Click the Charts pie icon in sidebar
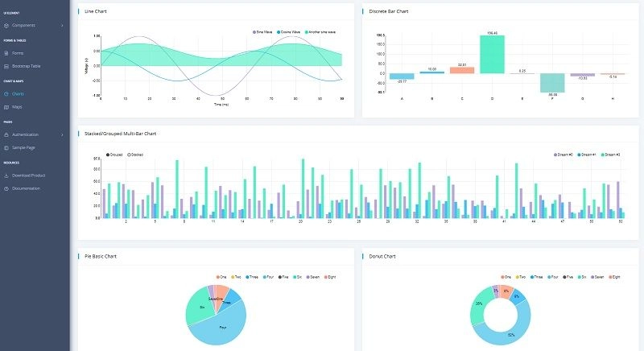Screen dimensions: 644x351 tap(6, 94)
